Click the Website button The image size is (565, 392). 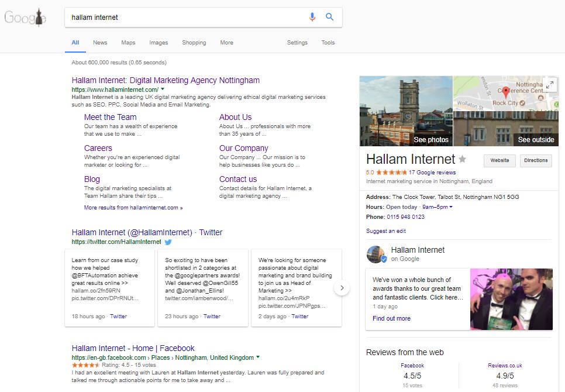click(499, 160)
